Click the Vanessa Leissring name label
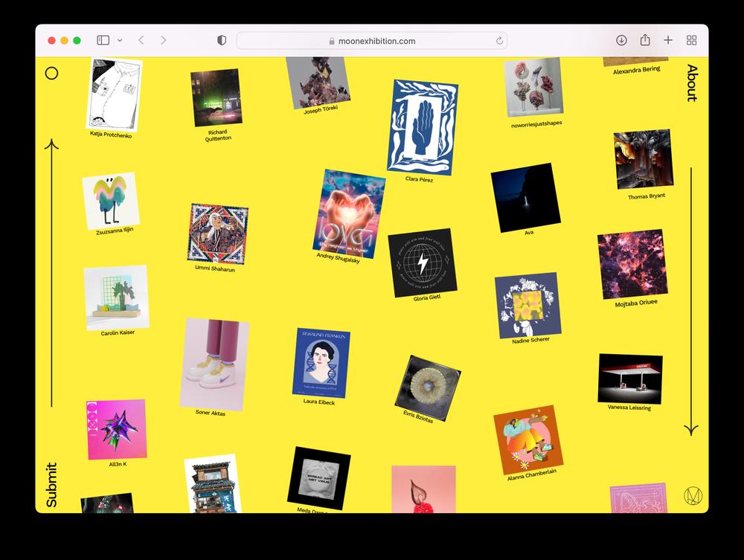Image resolution: width=744 pixels, height=560 pixels. pyautogui.click(x=629, y=408)
